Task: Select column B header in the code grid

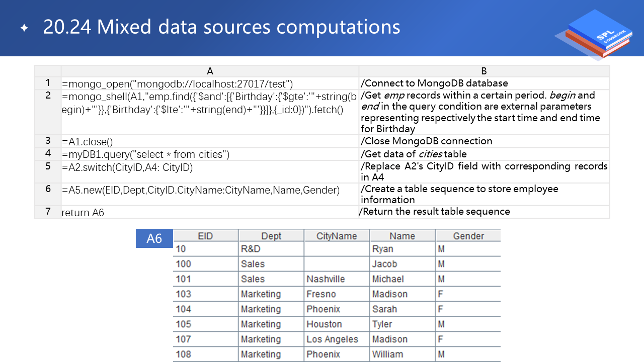Action: 484,71
